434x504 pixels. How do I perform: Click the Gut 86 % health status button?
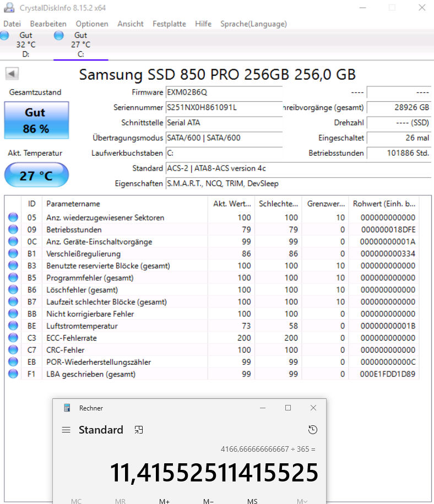point(36,120)
